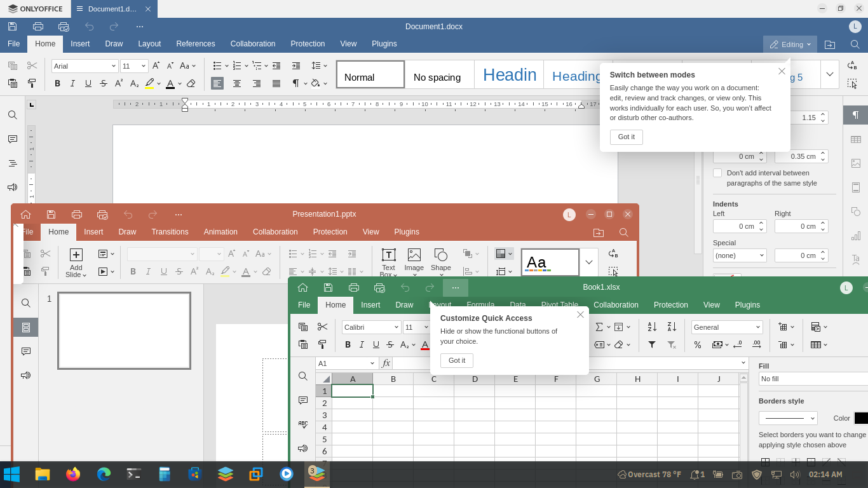Open the Pivot Table tab in Book1
Screen dimensions: 868x488
(x=560, y=305)
